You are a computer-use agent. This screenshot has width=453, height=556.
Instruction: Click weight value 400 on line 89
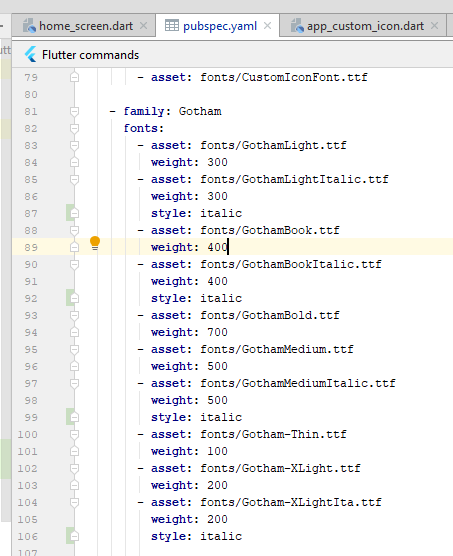coord(217,247)
